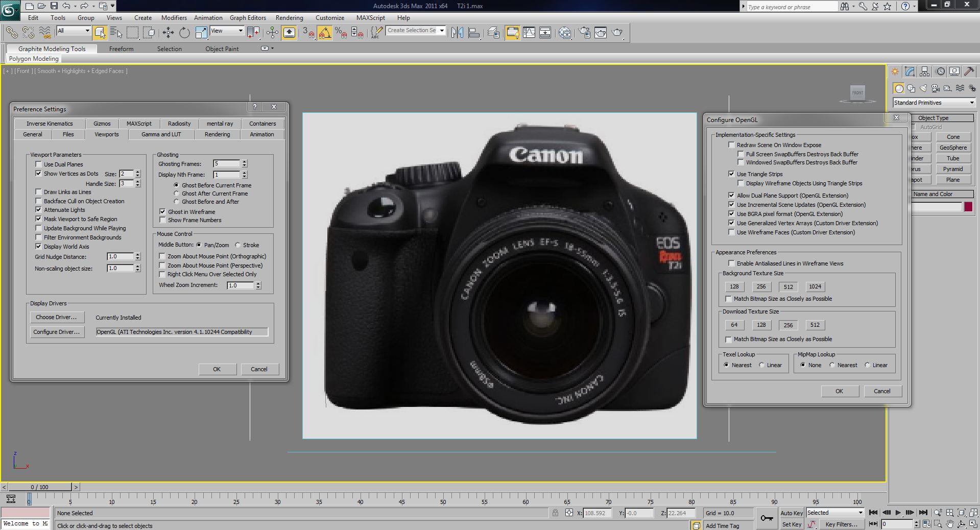
Task: Click the object color swatch
Action: point(968,207)
